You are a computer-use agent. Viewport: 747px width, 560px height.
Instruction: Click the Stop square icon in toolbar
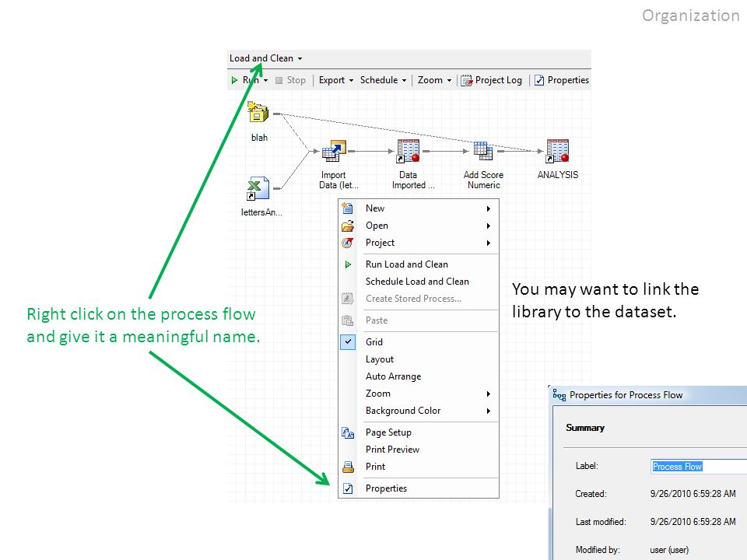(x=279, y=80)
